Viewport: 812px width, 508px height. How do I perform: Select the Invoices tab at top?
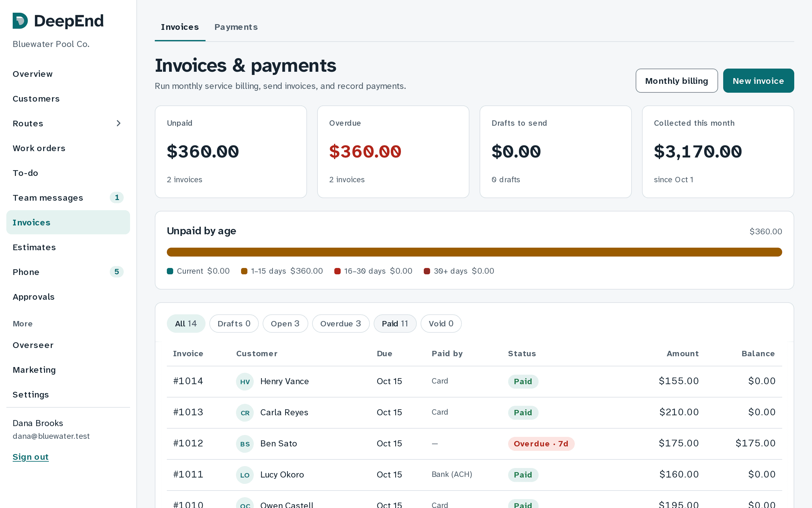pyautogui.click(x=180, y=27)
